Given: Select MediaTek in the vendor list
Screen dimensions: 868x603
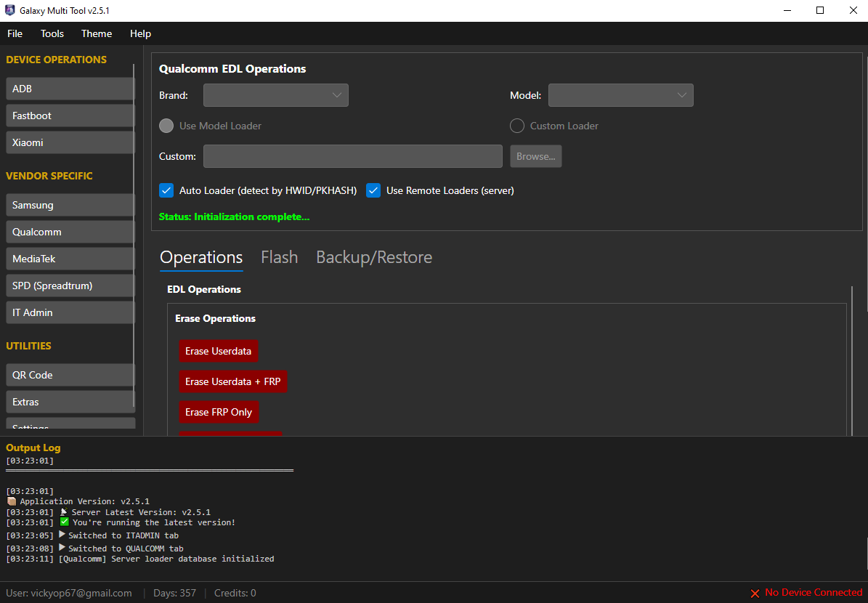Looking at the screenshot, I should click(x=70, y=259).
